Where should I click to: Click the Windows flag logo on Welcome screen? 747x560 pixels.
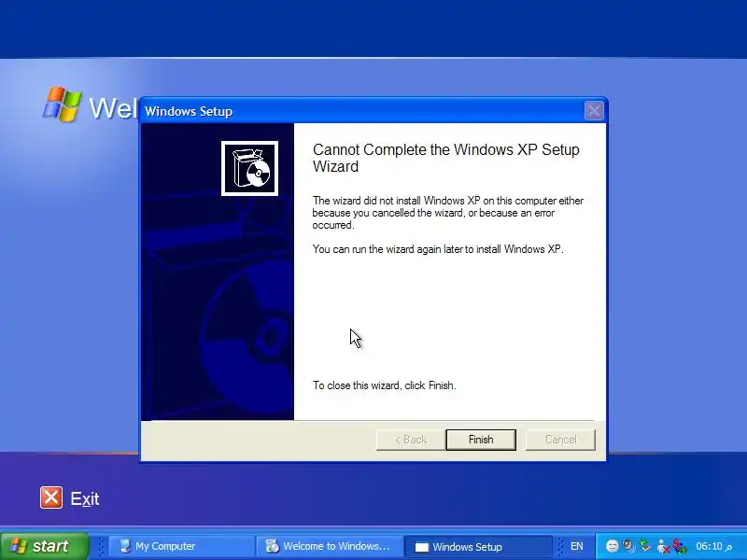tap(62, 105)
